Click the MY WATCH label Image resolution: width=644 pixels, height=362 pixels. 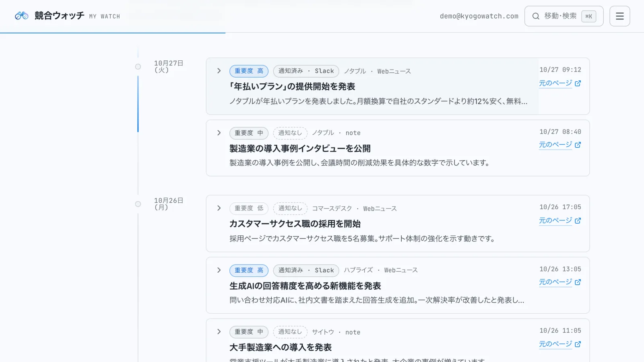[x=105, y=16]
